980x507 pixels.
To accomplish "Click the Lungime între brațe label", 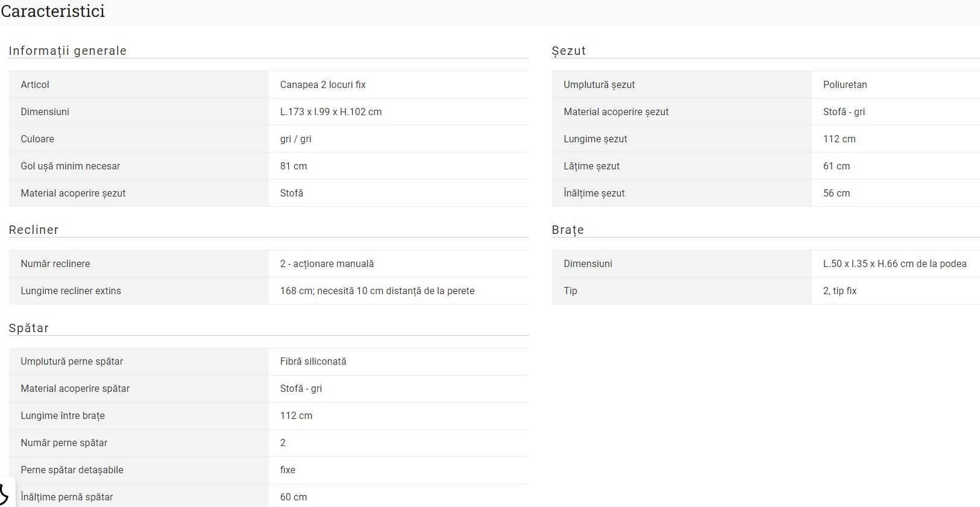I will pos(63,415).
